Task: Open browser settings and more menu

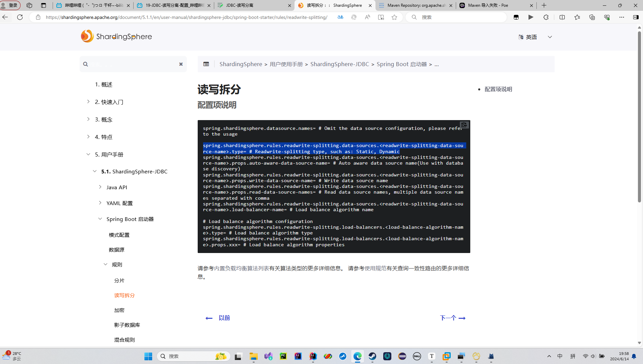Action: pos(622,17)
